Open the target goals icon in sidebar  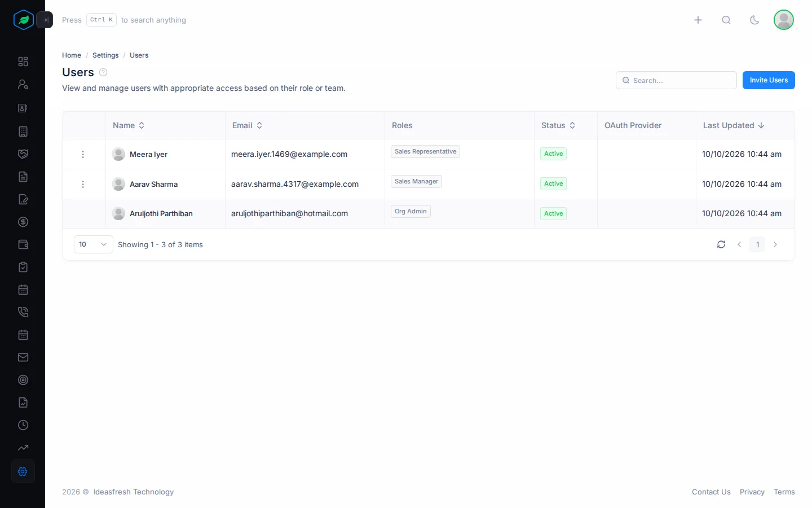23,380
